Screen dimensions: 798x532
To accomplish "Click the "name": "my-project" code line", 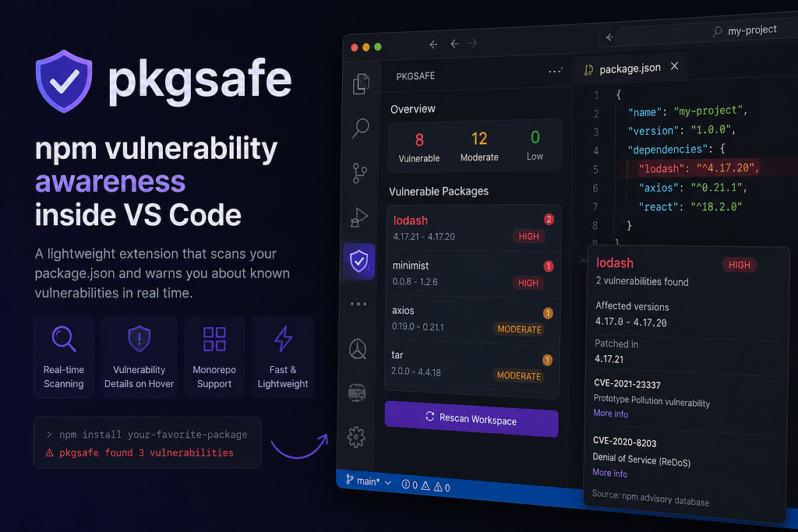I will 687,111.
